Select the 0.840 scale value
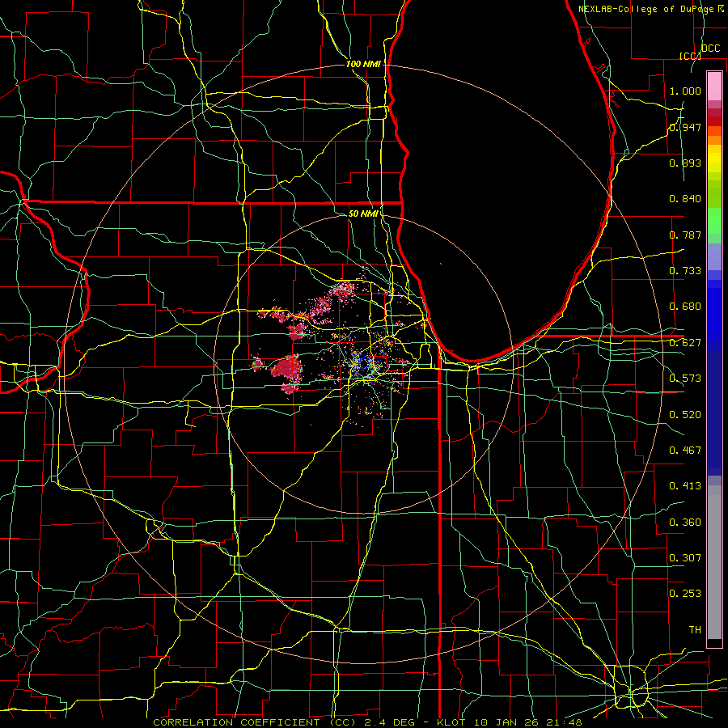 pos(685,199)
